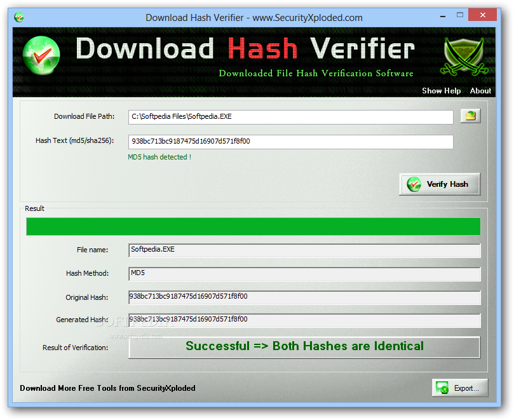Click the Download File Path label
514x420 pixels.
pos(85,116)
